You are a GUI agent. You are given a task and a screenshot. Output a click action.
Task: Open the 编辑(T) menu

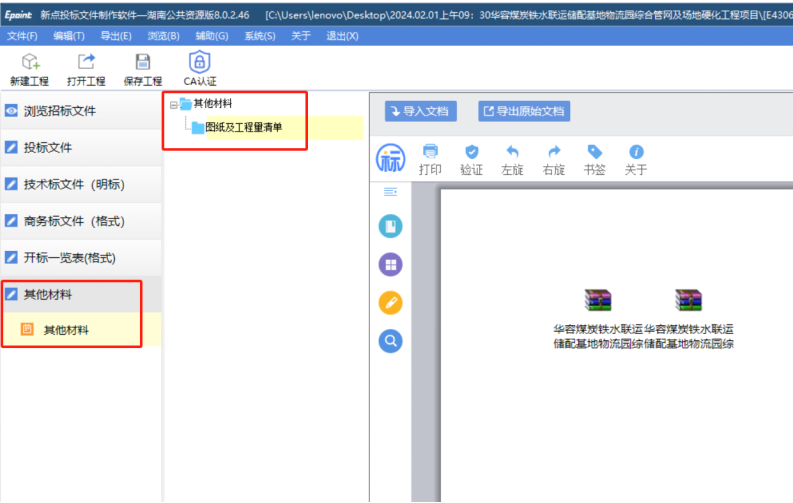click(x=69, y=36)
